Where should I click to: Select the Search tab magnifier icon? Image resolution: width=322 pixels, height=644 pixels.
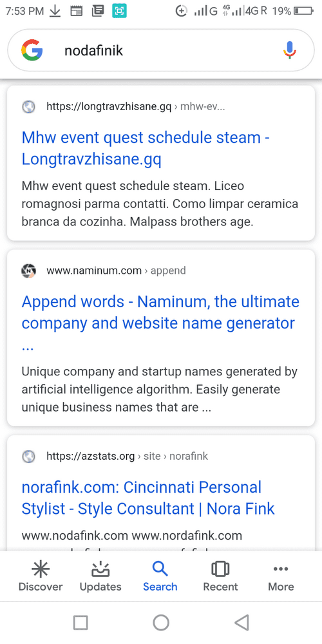coord(160,569)
